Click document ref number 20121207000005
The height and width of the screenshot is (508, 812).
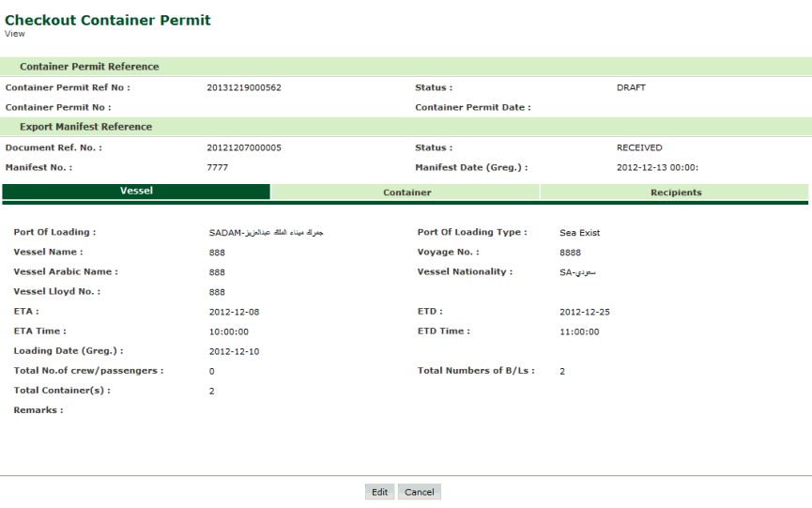[x=244, y=148]
